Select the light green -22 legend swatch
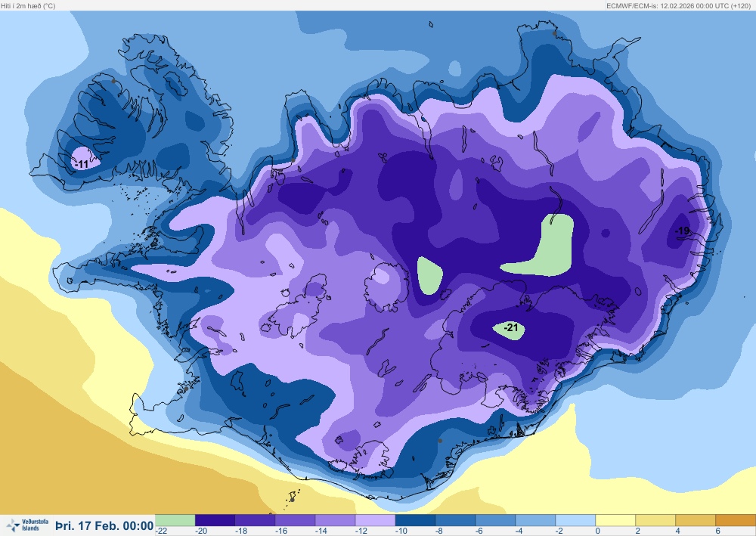The height and width of the screenshot is (536, 756). (x=175, y=520)
